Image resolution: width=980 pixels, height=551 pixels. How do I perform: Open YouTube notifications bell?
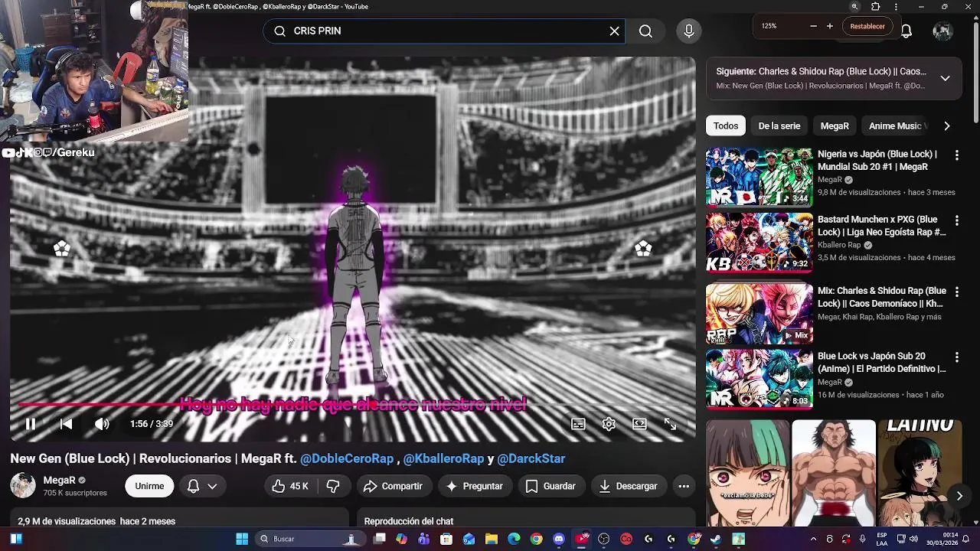(906, 31)
